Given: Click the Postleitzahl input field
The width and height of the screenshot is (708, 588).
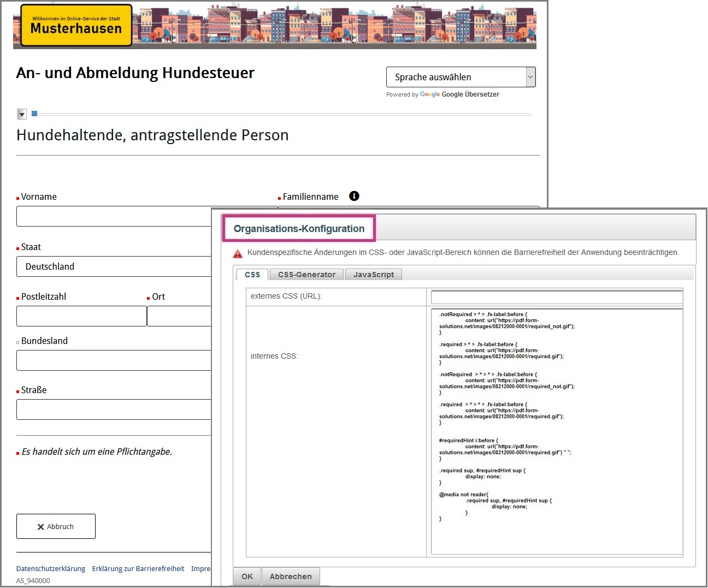Looking at the screenshot, I should pos(81,316).
